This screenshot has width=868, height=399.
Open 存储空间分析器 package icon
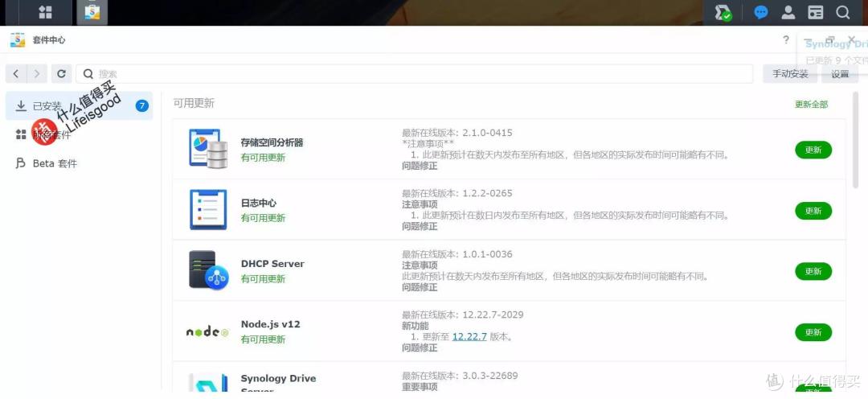[x=208, y=149]
